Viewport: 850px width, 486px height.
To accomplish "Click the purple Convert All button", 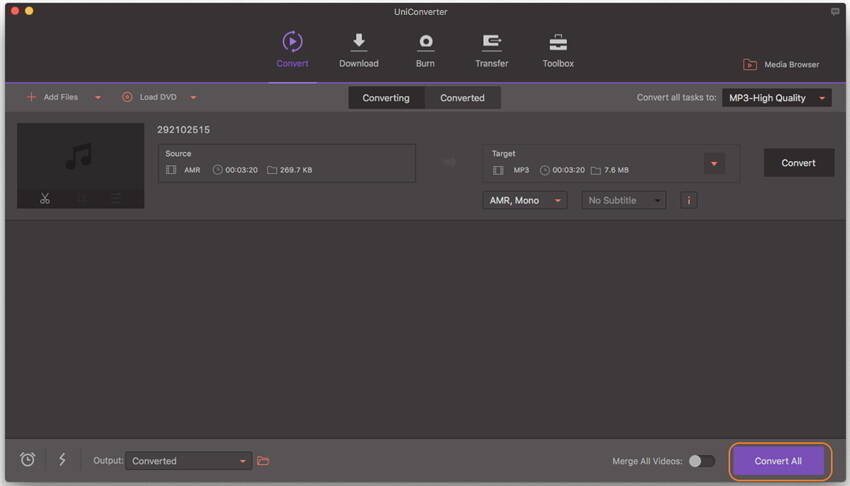I will pos(778,461).
